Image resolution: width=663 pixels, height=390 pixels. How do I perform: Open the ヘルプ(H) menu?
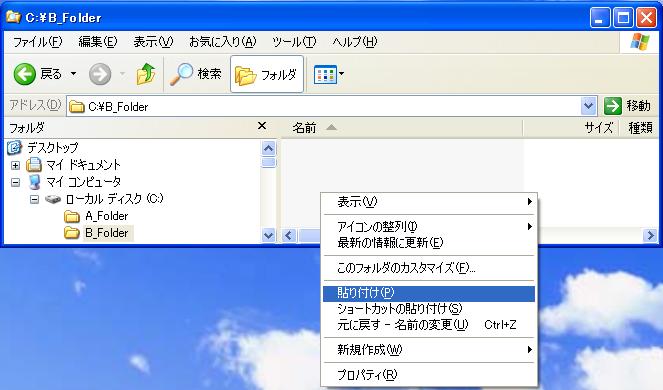pyautogui.click(x=355, y=42)
